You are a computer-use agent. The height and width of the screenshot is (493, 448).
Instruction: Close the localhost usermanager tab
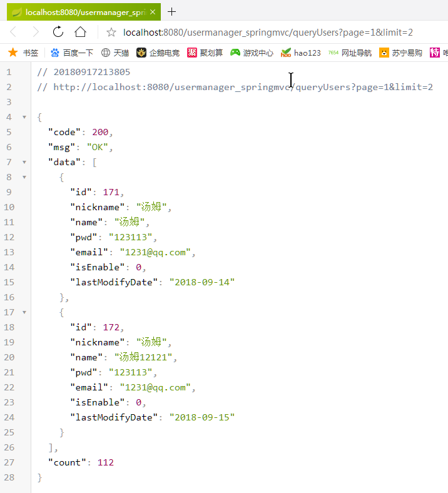[153, 12]
